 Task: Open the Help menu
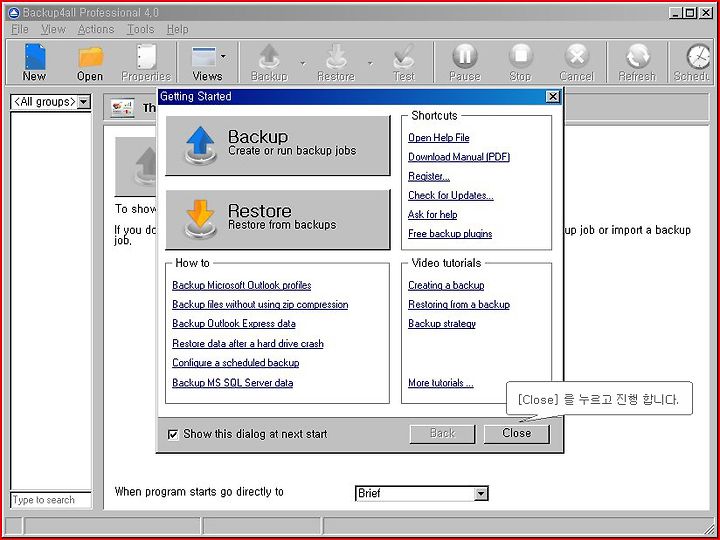(x=177, y=29)
